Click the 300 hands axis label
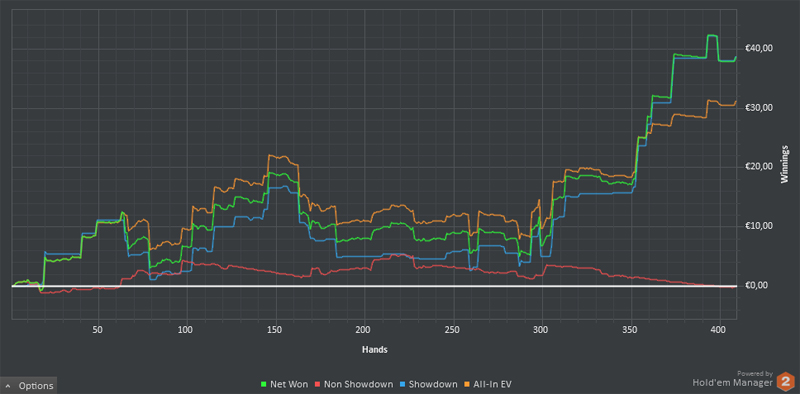 [x=541, y=330]
